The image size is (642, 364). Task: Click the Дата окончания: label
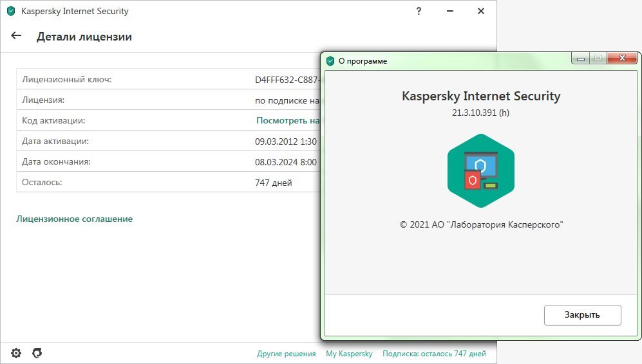pyautogui.click(x=56, y=161)
